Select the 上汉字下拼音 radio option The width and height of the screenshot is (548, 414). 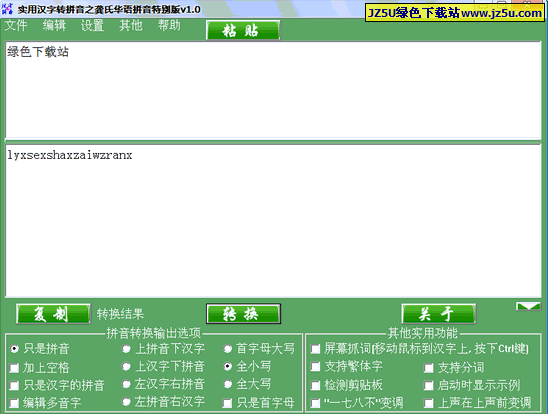click(x=164, y=366)
